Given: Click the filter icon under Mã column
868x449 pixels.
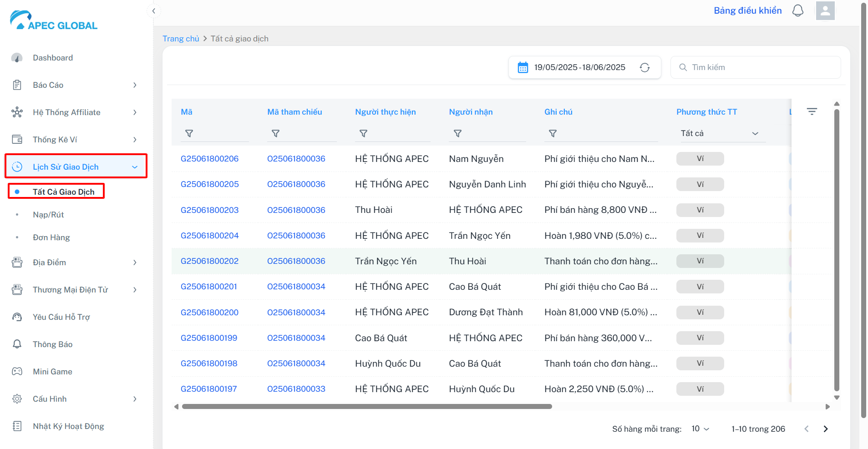Looking at the screenshot, I should 189,133.
